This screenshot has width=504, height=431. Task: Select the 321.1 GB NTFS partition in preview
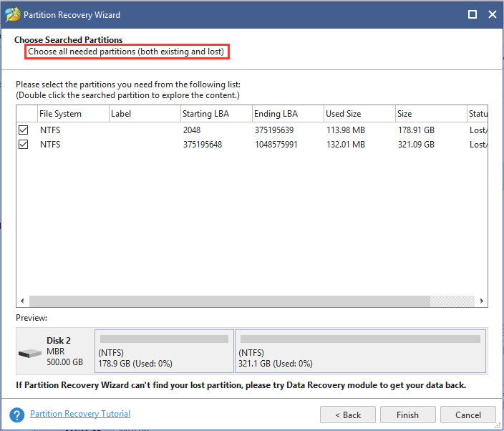[360, 351]
